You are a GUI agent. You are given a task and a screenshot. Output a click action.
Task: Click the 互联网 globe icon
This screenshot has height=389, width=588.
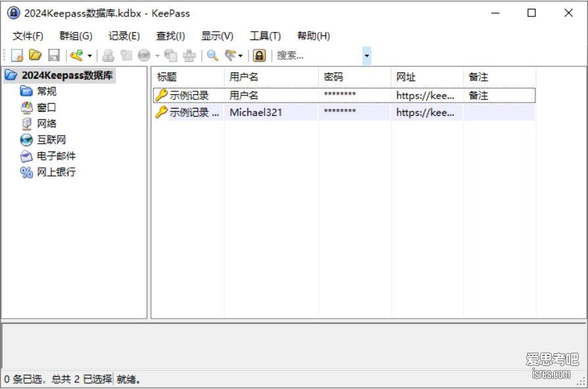pos(26,140)
